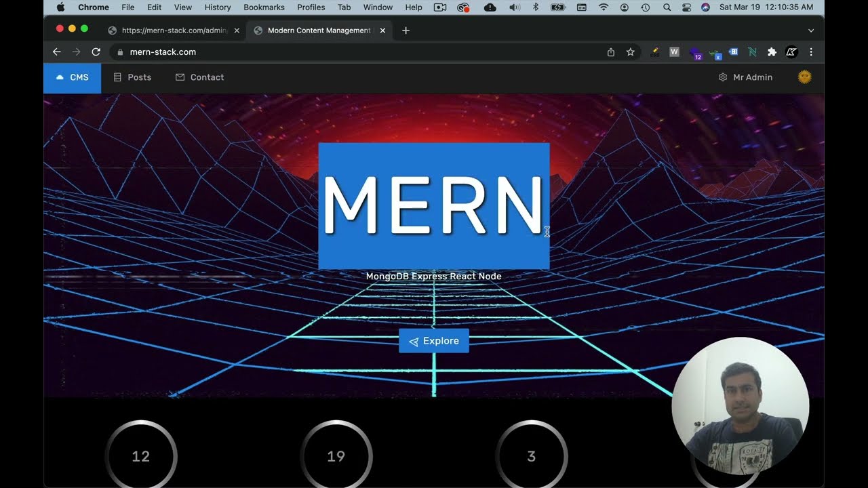868x488 pixels.
Task: Click the CMS cloud home button
Action: tap(72, 77)
